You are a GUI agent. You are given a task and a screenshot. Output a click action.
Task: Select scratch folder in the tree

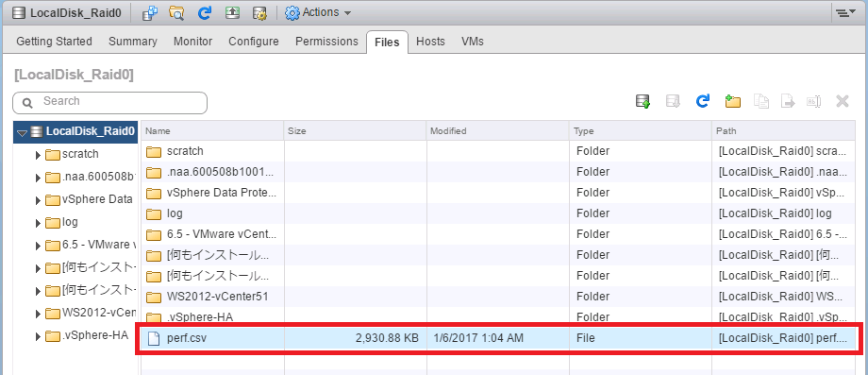coord(80,154)
